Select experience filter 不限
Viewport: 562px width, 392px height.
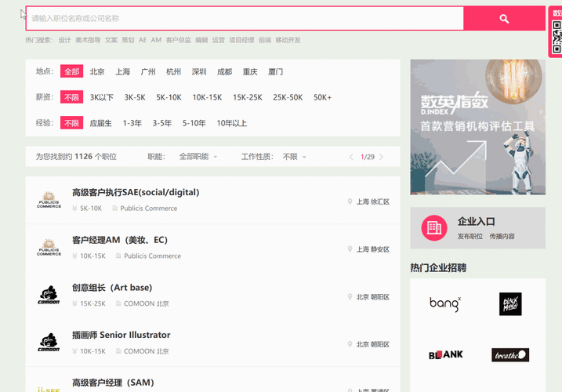click(71, 122)
